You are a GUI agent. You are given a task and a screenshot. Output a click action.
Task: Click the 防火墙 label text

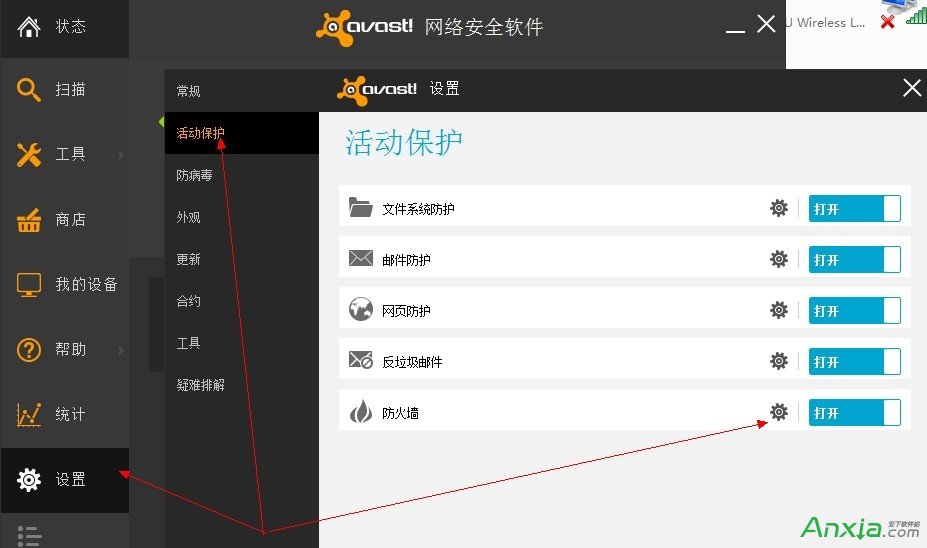point(400,413)
